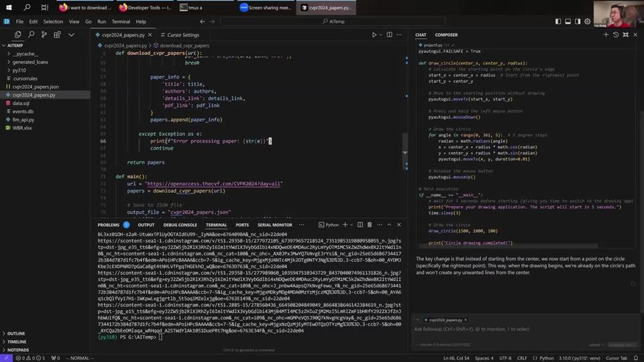Click the AITemp command search box
This screenshot has width=644, height=362.
tap(333, 21)
